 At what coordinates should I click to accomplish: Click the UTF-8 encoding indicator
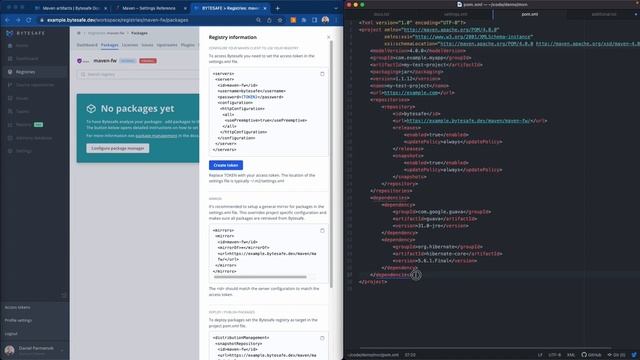point(554,355)
